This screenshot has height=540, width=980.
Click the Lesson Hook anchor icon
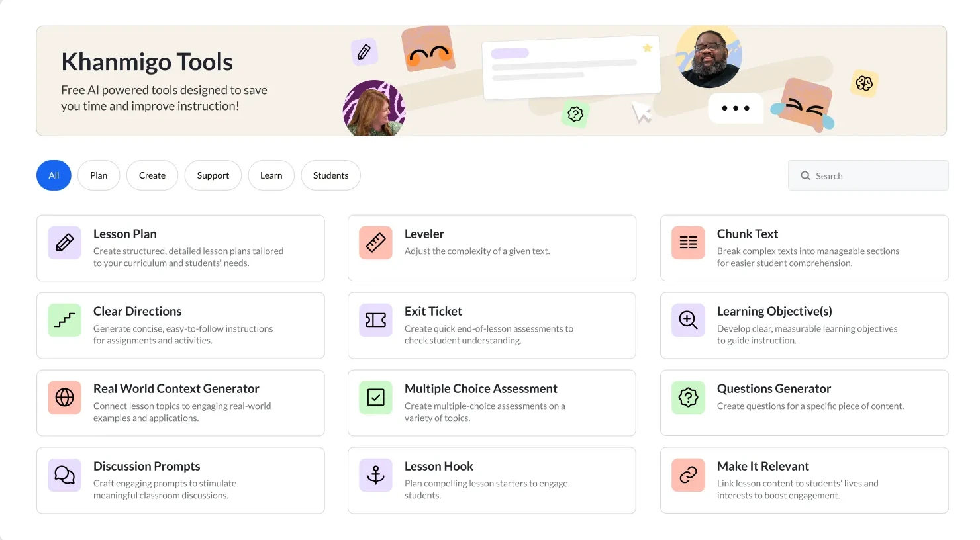coord(375,474)
